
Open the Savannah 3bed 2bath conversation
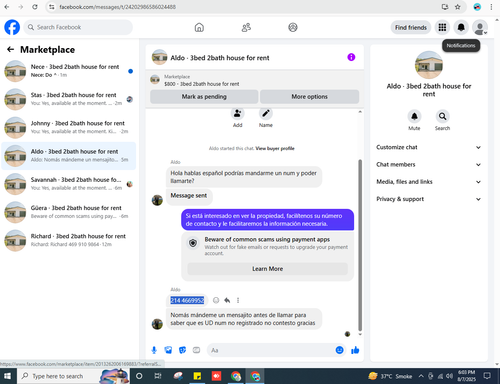click(x=68, y=184)
